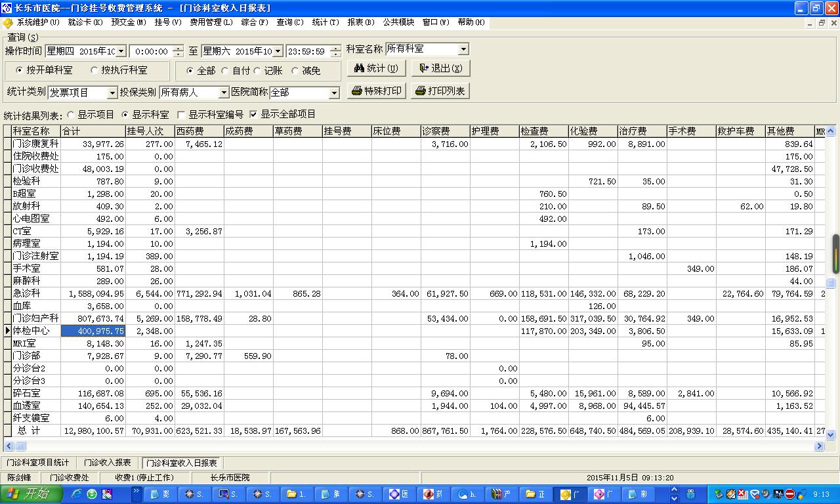Click the 门诊收费处 status bar entry
Screen dimensions: 840x504
pyautogui.click(x=70, y=478)
